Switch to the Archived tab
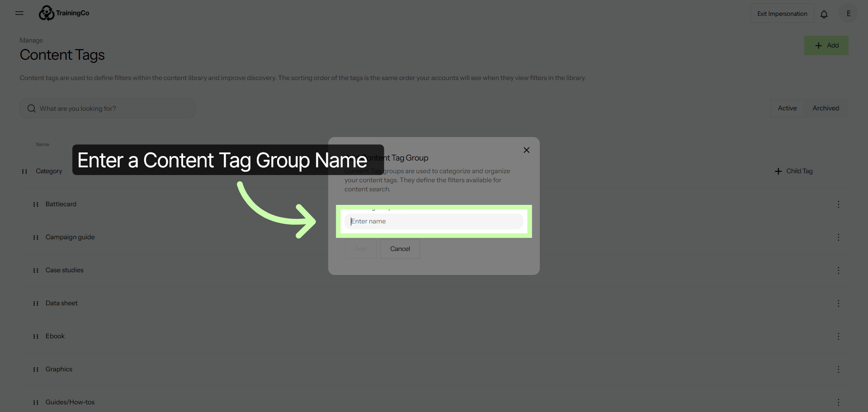 coord(826,108)
